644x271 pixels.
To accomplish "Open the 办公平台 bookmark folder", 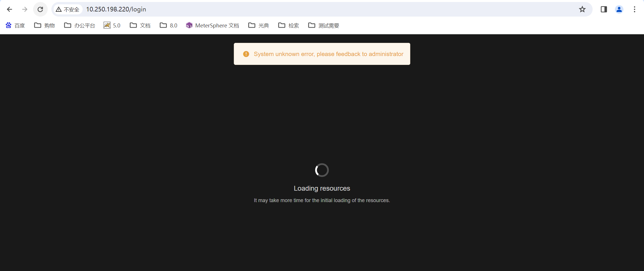I will (x=80, y=25).
